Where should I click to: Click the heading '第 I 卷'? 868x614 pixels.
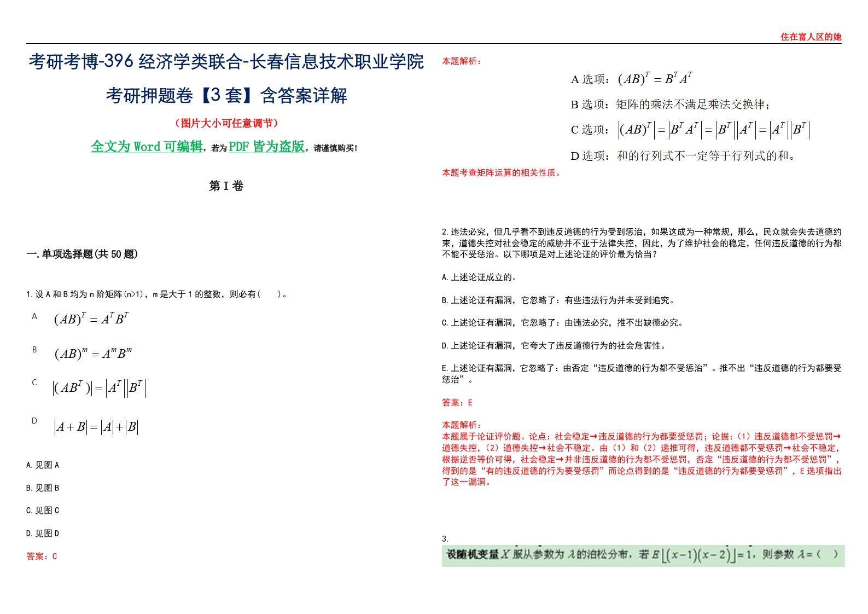(226, 186)
